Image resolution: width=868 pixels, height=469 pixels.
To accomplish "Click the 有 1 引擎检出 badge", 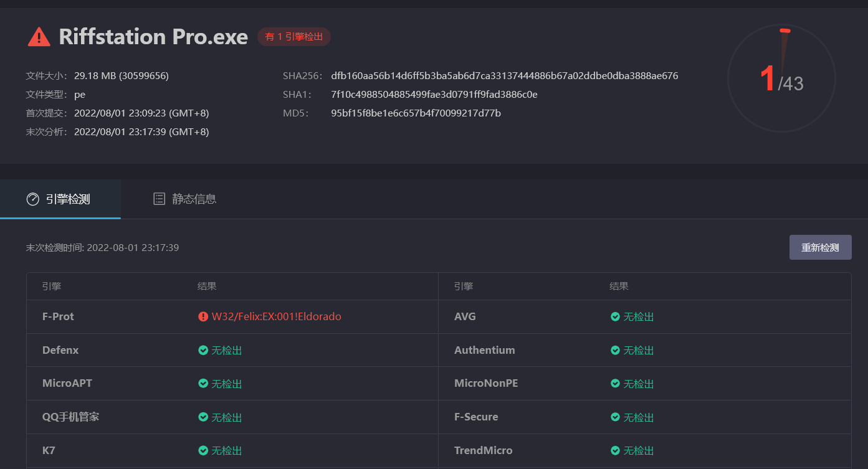I will point(293,37).
